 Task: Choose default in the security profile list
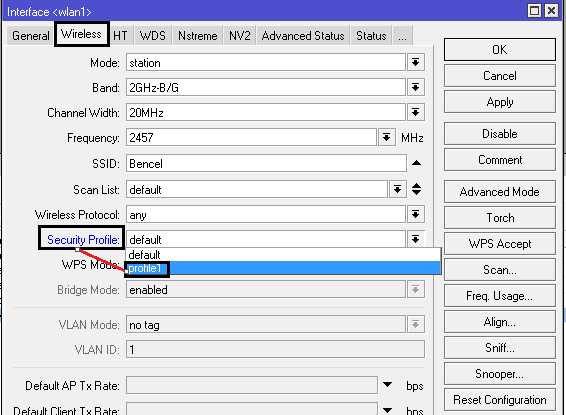click(283, 255)
